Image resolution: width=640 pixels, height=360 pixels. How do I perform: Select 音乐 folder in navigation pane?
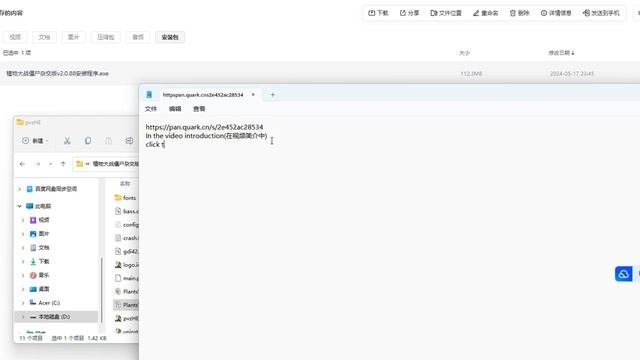point(40,276)
